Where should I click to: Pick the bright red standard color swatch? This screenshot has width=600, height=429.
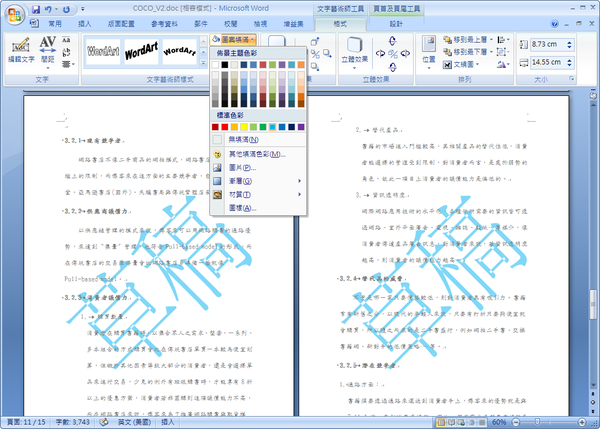tap(225, 127)
